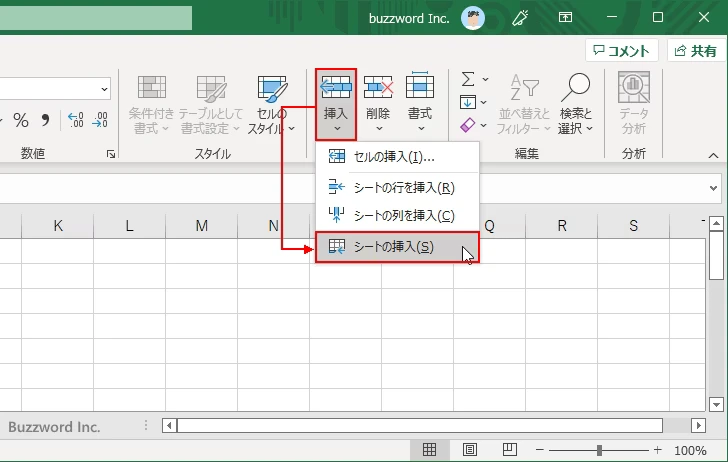Click the Increase Decimal icon

(x=76, y=120)
